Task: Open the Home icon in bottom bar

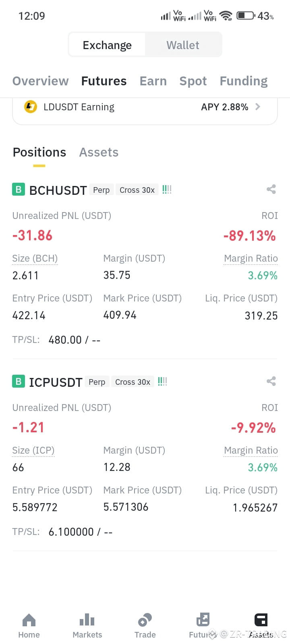Action: (29, 620)
